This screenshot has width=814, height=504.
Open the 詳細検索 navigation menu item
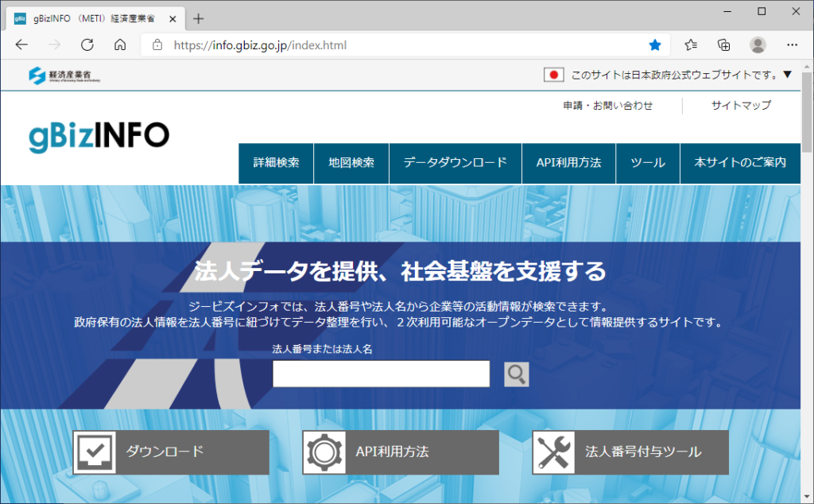276,163
